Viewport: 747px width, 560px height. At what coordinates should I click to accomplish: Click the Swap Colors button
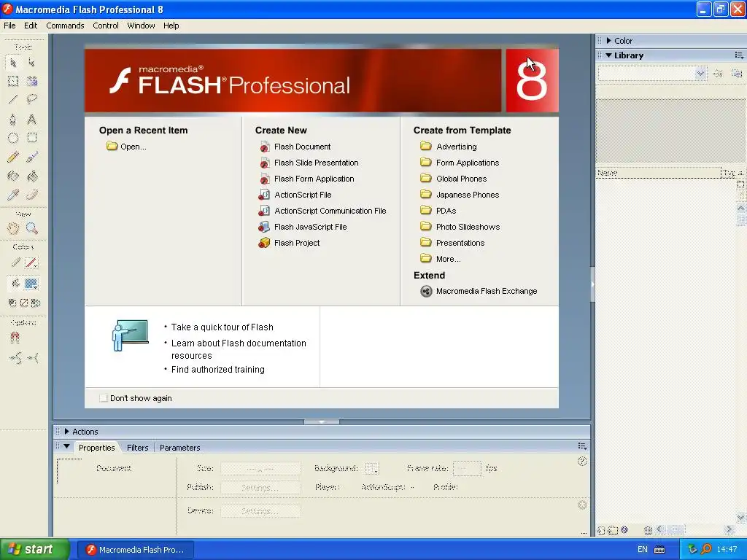click(x=35, y=303)
